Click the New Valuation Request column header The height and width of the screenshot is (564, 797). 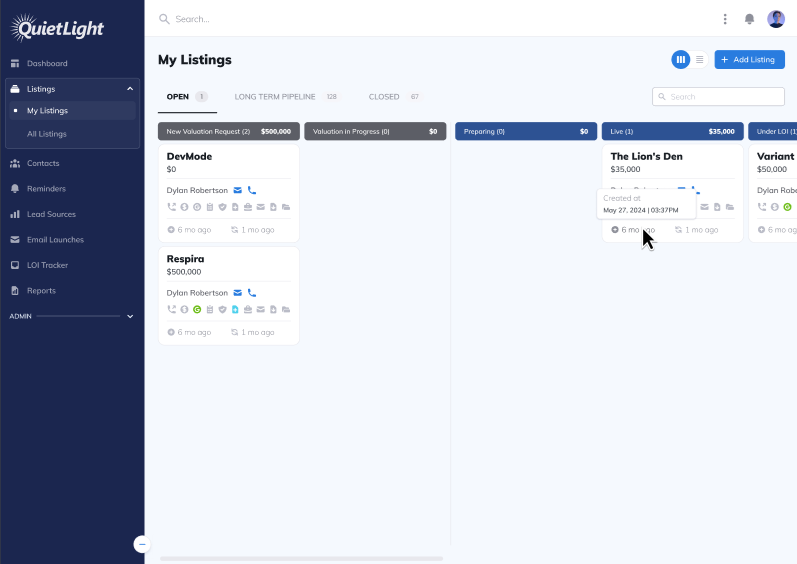point(229,131)
